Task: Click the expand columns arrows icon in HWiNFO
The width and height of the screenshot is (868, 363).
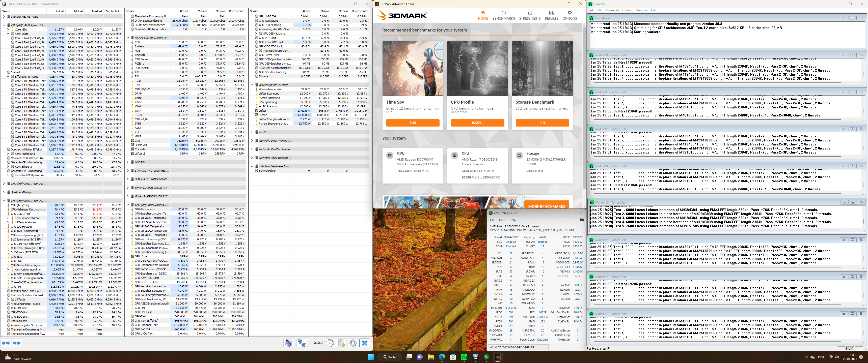Action: click(x=6, y=343)
